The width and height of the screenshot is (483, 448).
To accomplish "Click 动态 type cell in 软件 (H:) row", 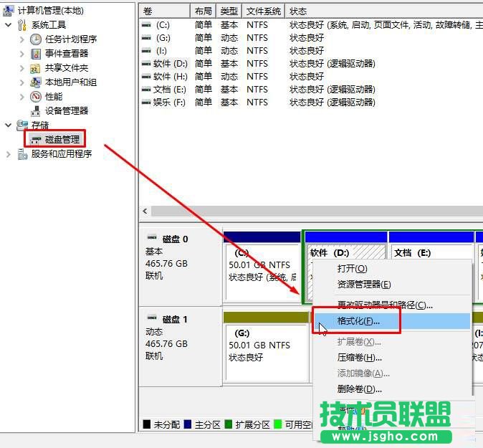I will click(229, 77).
